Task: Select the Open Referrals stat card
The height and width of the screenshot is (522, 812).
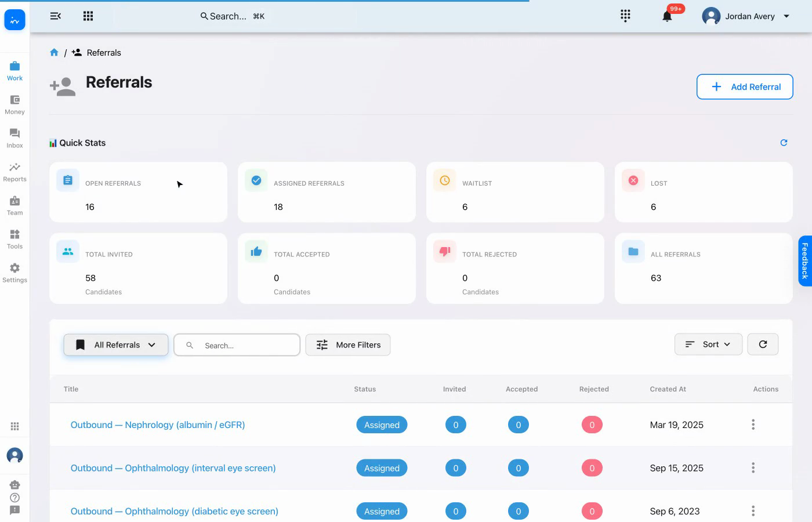Action: click(138, 192)
